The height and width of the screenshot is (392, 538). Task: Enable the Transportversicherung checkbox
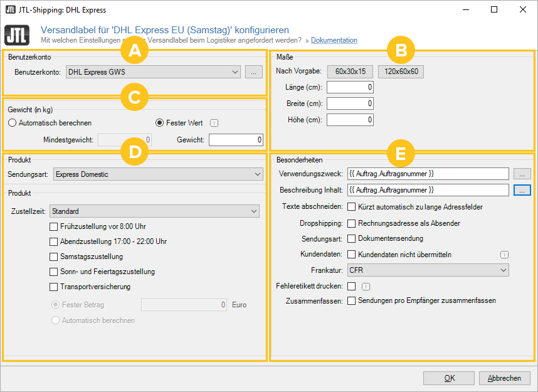pos(53,287)
